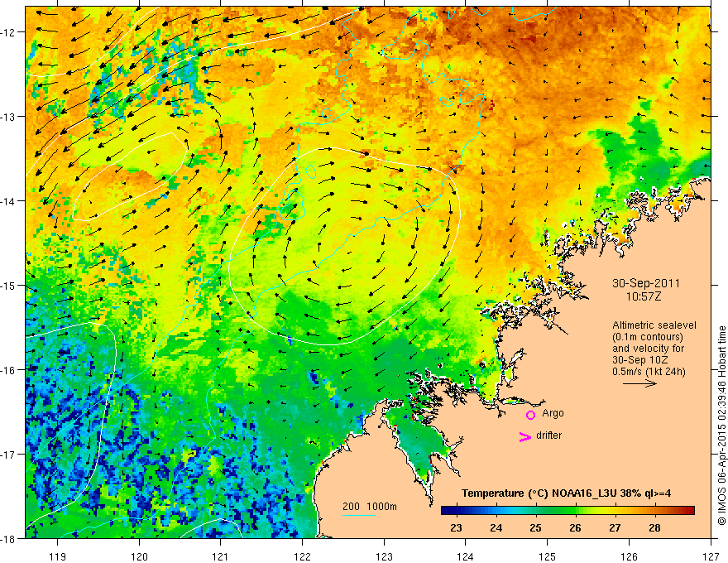Click the temperature colorbar
Viewport: 728px width, 563px height.
coord(568,511)
